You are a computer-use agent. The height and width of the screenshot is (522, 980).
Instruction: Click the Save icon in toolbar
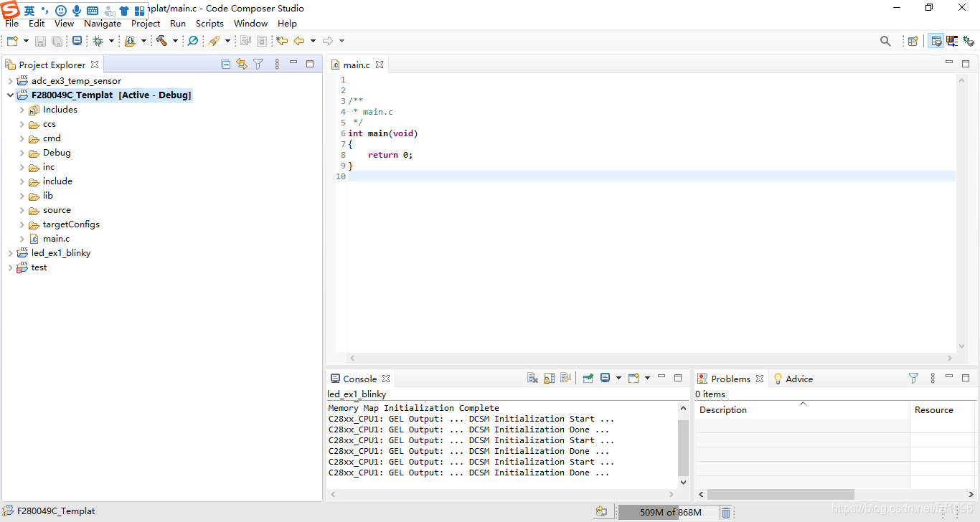pyautogui.click(x=40, y=41)
